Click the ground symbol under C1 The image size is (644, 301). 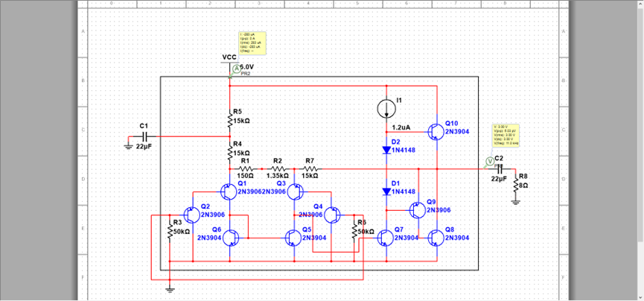coord(128,145)
